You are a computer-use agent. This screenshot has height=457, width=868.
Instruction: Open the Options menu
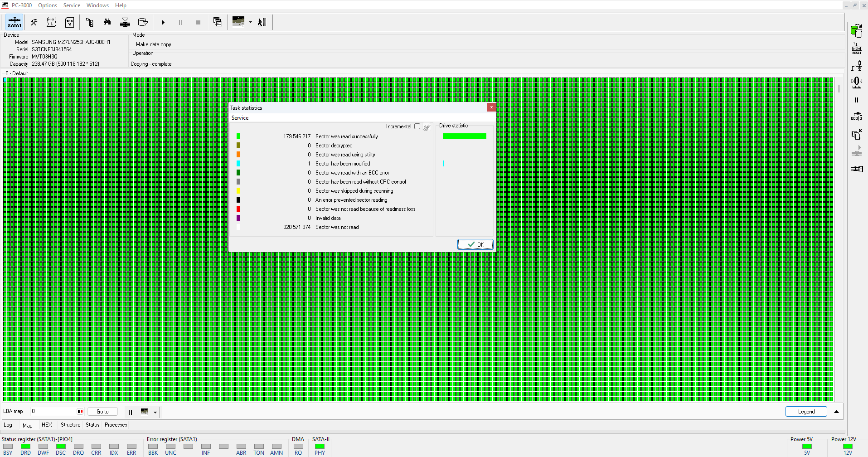[x=48, y=5]
